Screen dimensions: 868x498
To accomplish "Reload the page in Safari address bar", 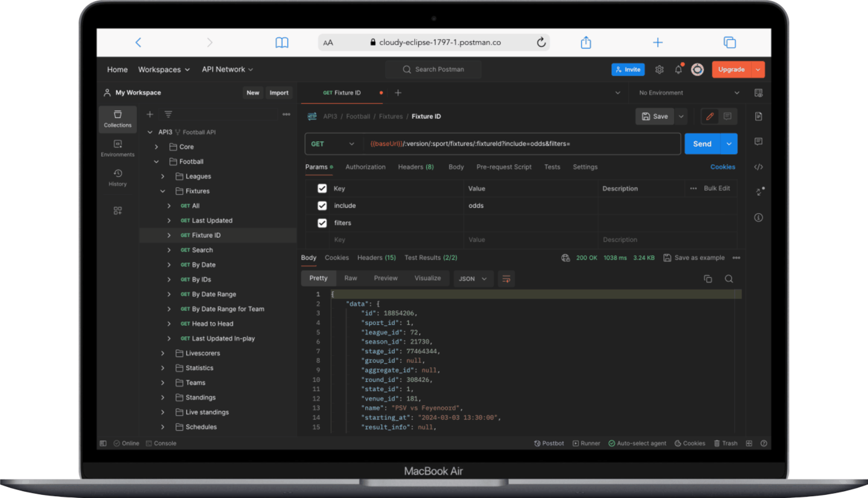I will click(x=541, y=43).
